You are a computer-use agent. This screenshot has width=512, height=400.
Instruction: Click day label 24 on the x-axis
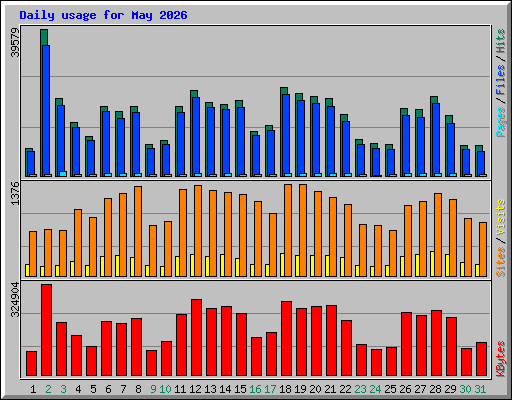click(375, 389)
